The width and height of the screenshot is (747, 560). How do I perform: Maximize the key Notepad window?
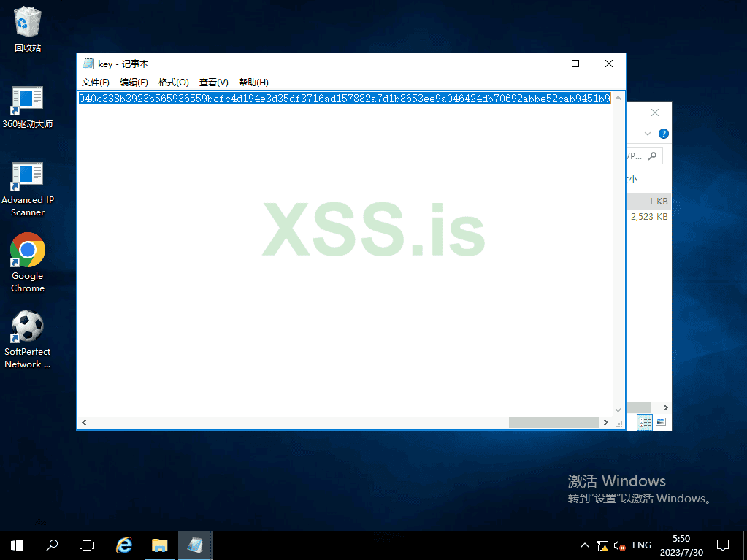tap(575, 64)
